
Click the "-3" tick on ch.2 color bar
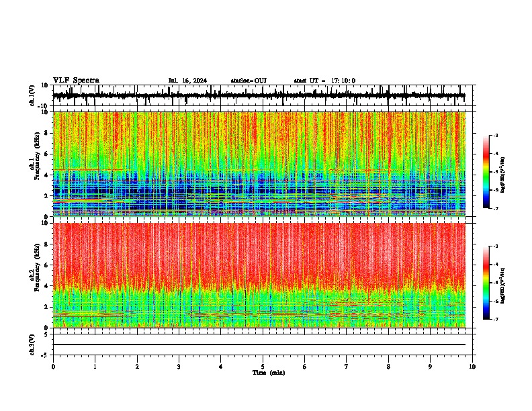[x=496, y=246]
